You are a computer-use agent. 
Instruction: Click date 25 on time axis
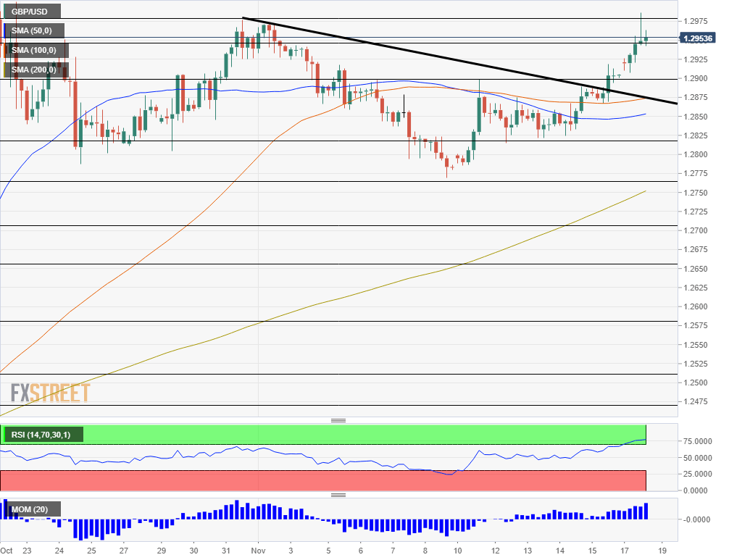tap(91, 551)
